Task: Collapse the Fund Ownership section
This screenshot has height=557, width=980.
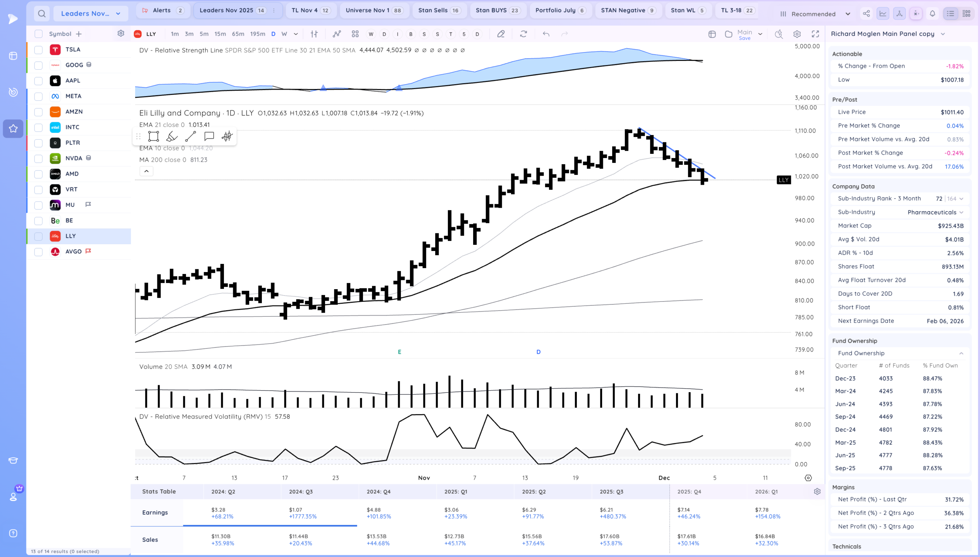Action: point(961,353)
